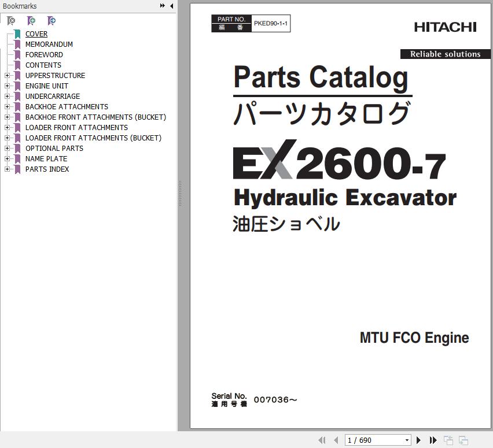Image resolution: width=493 pixels, height=448 pixels.
Task: Click bookmark icon beside BACKHOE FRONT ATTACHMENTS (BUCKET)
Action: 17,117
